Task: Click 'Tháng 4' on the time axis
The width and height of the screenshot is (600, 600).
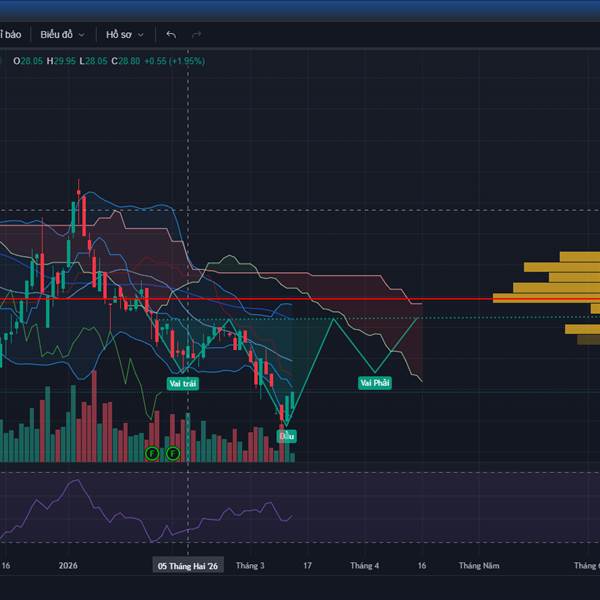Action: (x=364, y=566)
